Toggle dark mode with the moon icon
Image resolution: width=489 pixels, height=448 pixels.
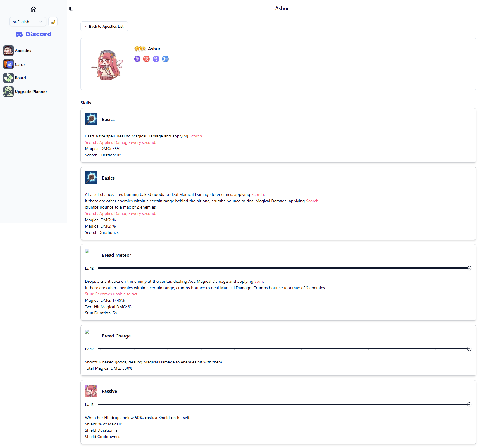[53, 22]
